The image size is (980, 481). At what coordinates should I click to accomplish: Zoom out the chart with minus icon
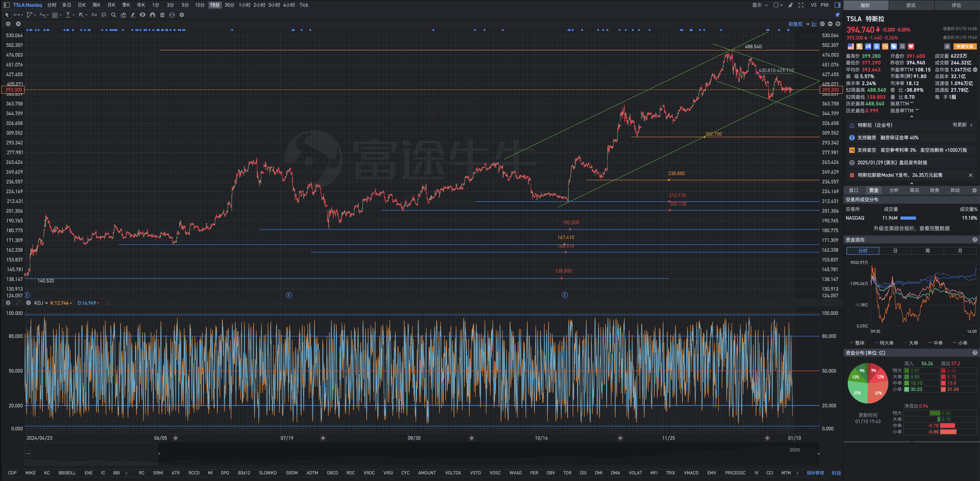click(x=830, y=24)
